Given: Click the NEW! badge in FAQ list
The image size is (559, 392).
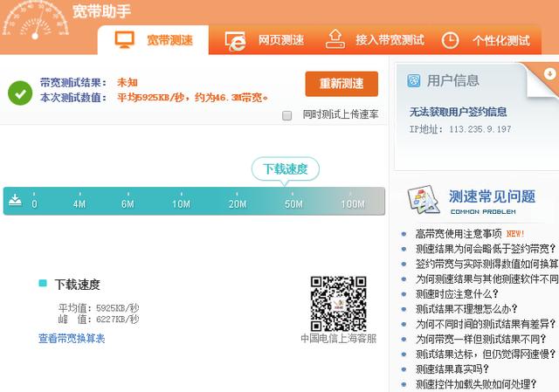Looking at the screenshot, I should coord(515,234).
